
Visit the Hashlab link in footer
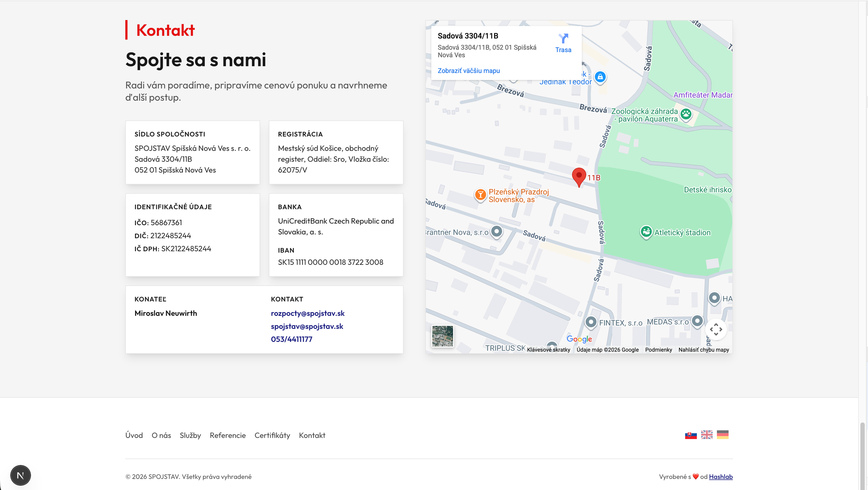721,476
